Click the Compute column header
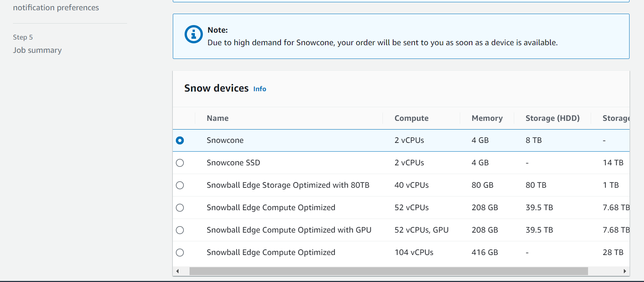 411,118
